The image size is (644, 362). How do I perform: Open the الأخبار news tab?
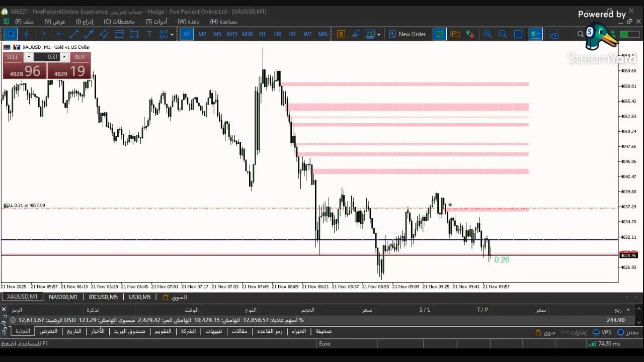coord(98,331)
